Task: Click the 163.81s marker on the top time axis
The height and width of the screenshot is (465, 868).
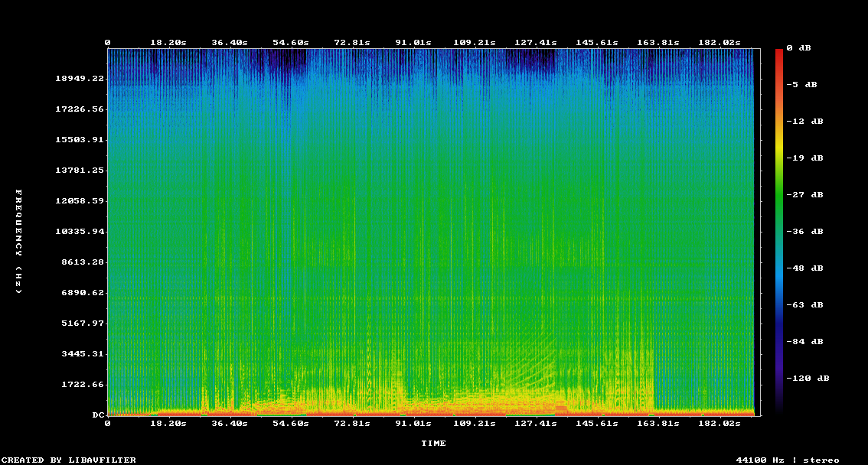Action: coord(658,43)
